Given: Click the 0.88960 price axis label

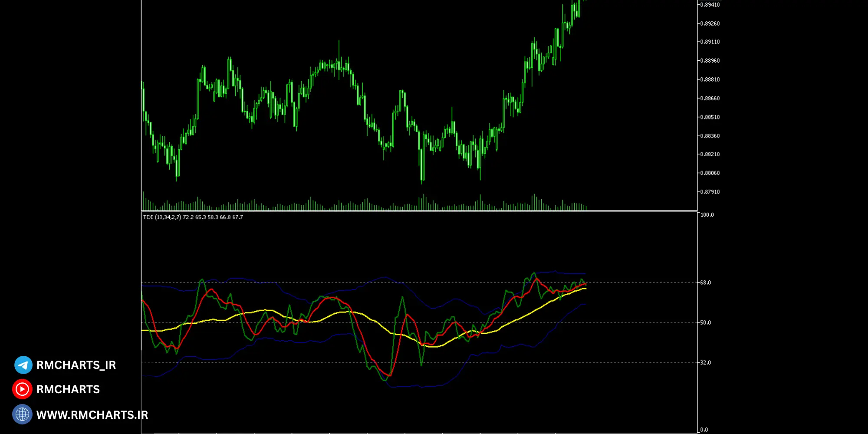Looking at the screenshot, I should tap(710, 61).
